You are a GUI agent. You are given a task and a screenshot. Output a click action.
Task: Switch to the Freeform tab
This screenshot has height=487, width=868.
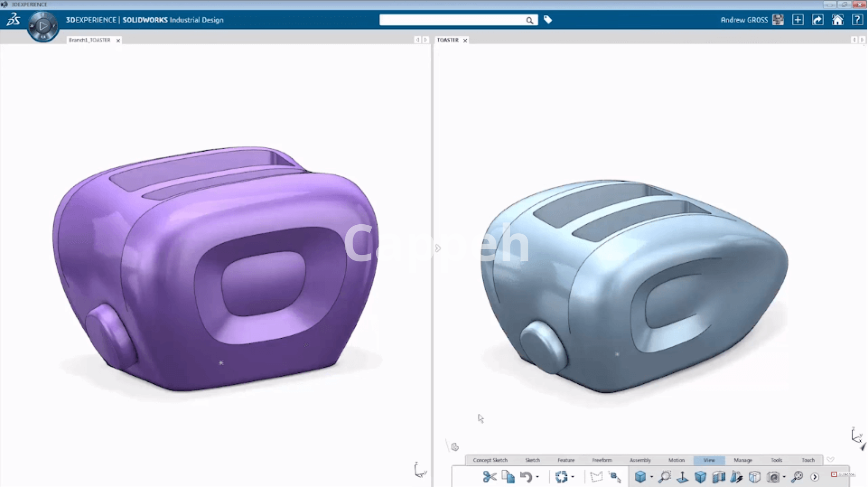point(602,460)
